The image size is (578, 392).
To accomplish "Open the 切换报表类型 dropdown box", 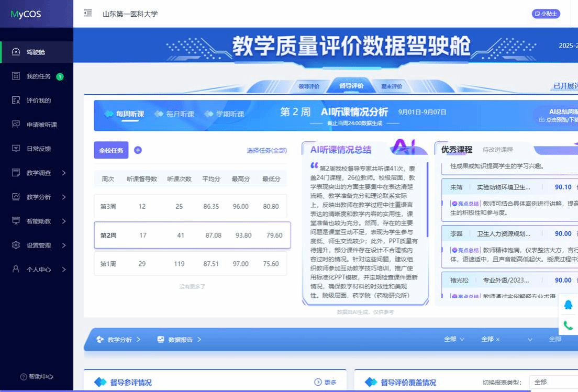I will pyautogui.click(x=553, y=382).
